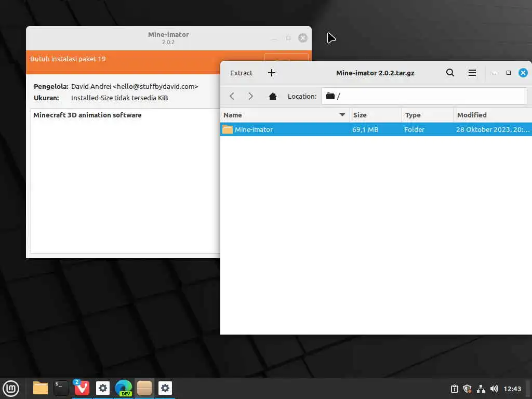Click the Butuh instalasi paket 19 message

(x=68, y=59)
